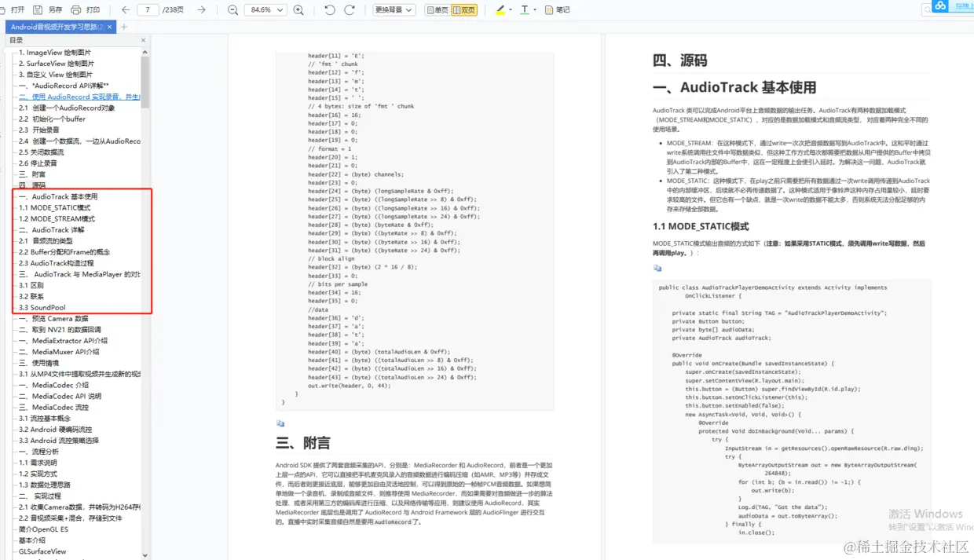The width and height of the screenshot is (974, 560).
Task: Rotate the page counterclockwise
Action: 330,10
